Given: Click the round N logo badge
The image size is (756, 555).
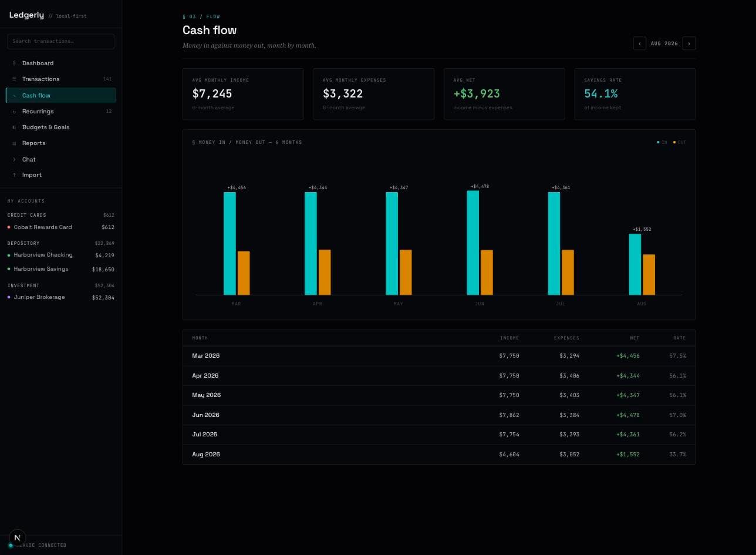Looking at the screenshot, I should (18, 537).
